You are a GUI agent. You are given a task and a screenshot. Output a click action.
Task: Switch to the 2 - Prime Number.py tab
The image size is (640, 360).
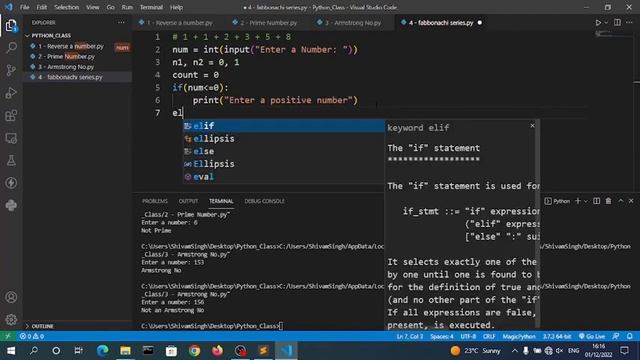click(x=269, y=23)
